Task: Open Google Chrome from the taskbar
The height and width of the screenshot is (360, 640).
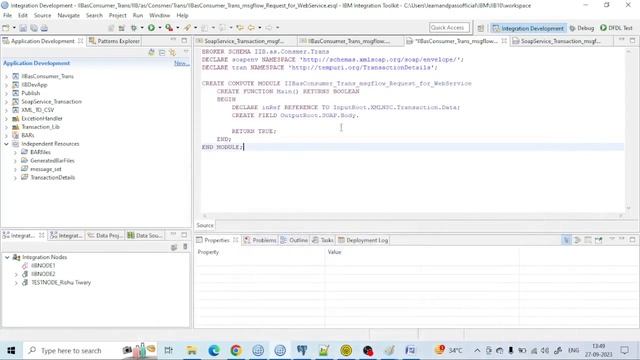Action: click(x=236, y=350)
